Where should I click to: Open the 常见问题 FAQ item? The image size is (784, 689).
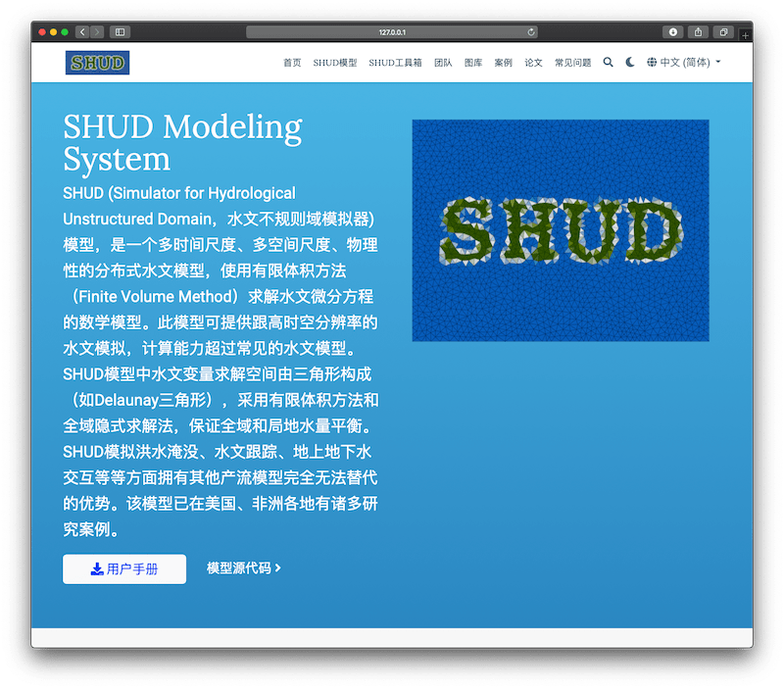[575, 61]
